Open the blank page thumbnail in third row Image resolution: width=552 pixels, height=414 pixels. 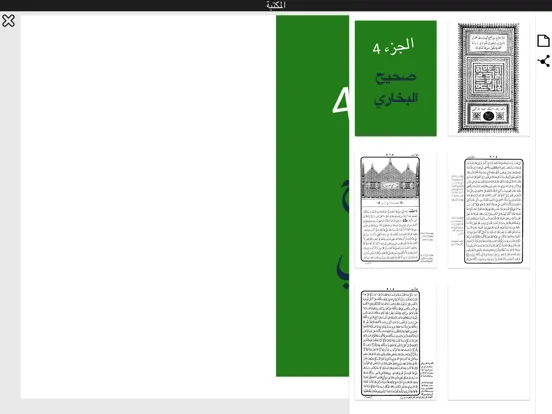[489, 342]
